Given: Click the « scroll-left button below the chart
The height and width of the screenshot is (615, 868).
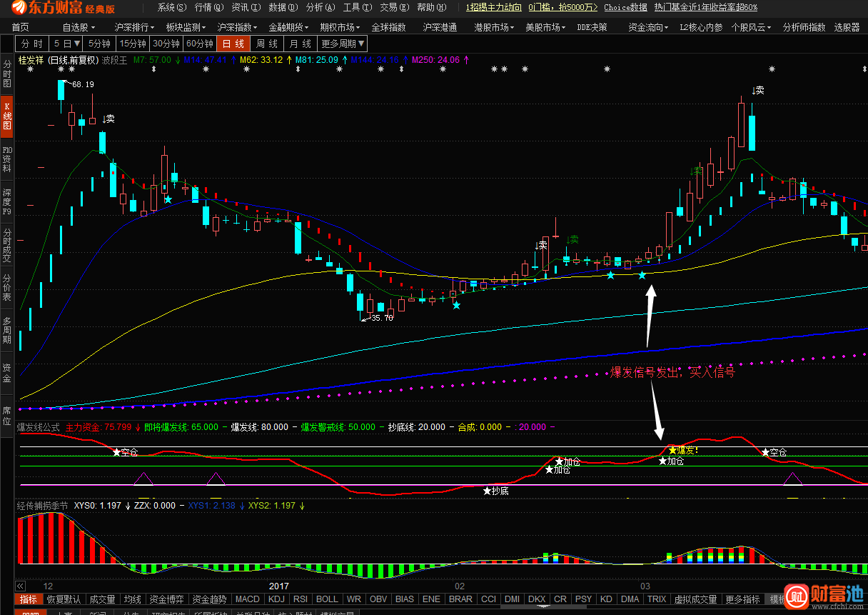Looking at the screenshot, I should pyautogui.click(x=20, y=586).
